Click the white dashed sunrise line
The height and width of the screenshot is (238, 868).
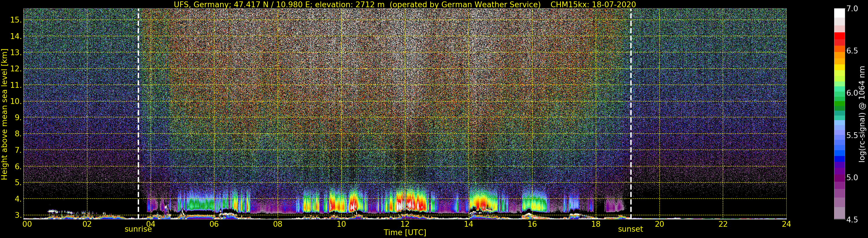pyautogui.click(x=139, y=114)
